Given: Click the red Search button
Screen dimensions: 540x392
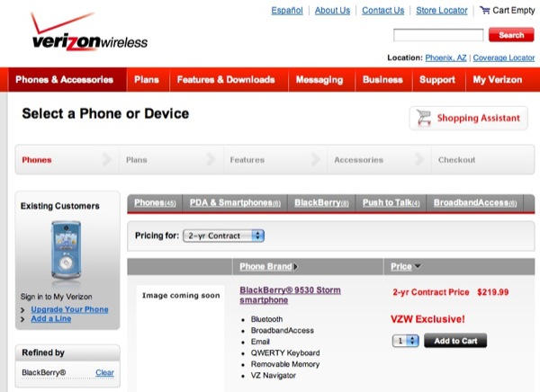Looking at the screenshot, I should [x=510, y=35].
